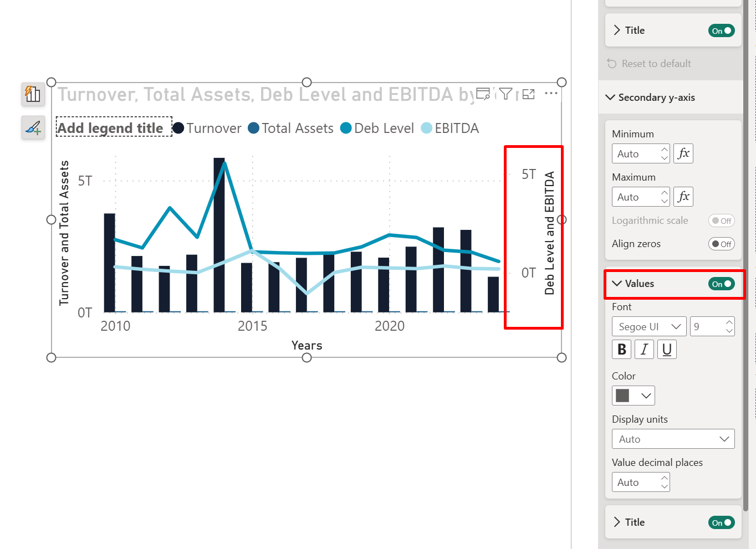The image size is (756, 549).
Task: Click the reset to default icon
Action: point(612,64)
